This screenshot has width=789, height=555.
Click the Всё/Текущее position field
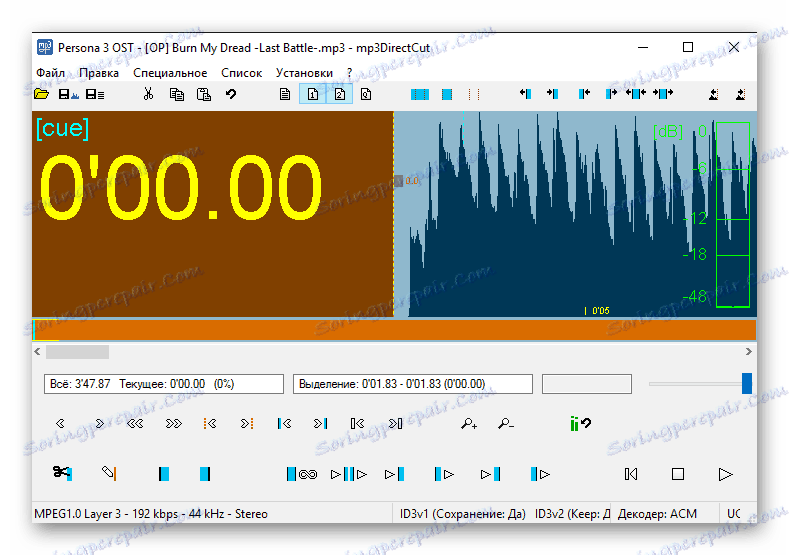[164, 384]
